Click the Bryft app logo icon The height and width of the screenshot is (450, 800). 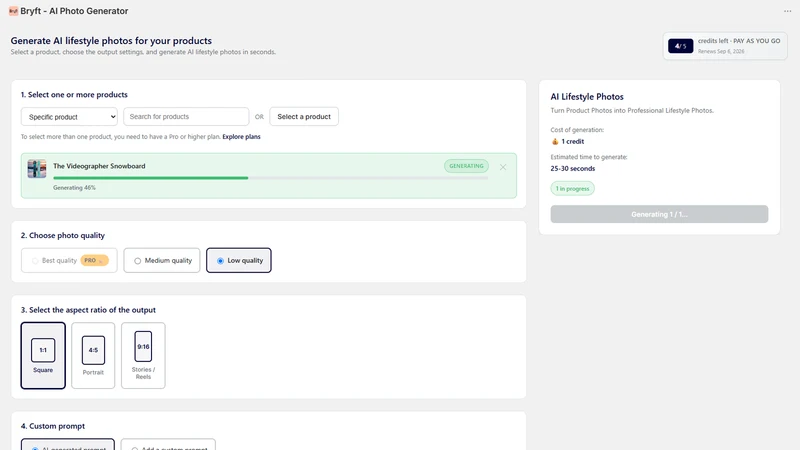pyautogui.click(x=13, y=11)
